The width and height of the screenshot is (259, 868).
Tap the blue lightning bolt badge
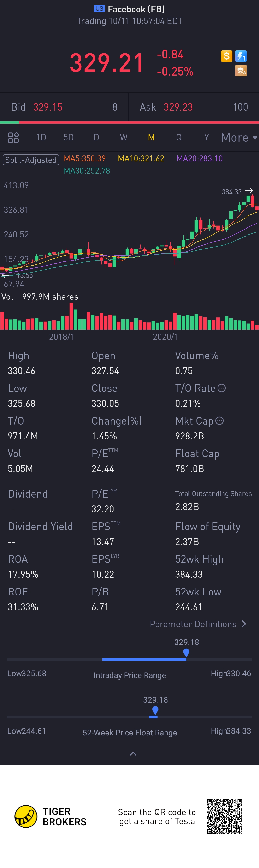(x=241, y=56)
